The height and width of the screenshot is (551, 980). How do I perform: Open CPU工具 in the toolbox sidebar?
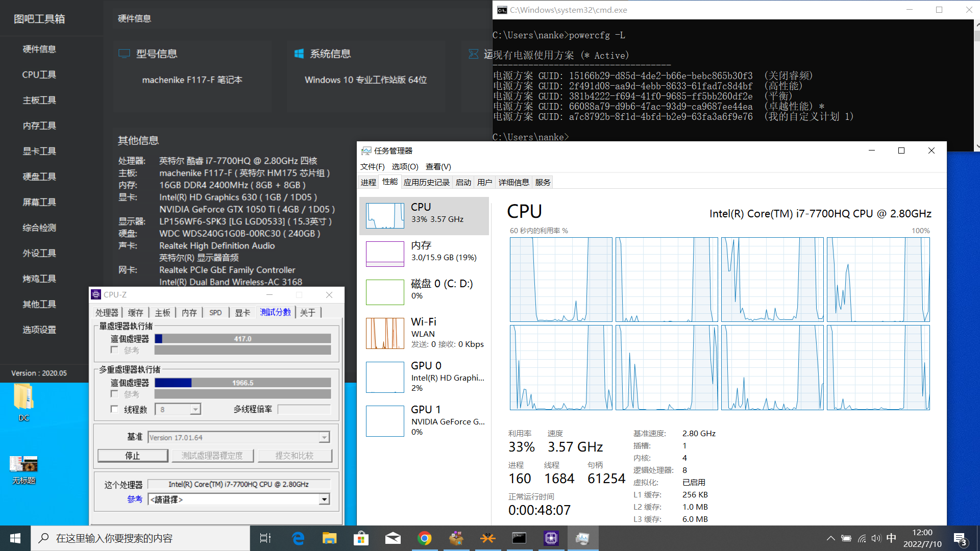[x=39, y=74]
